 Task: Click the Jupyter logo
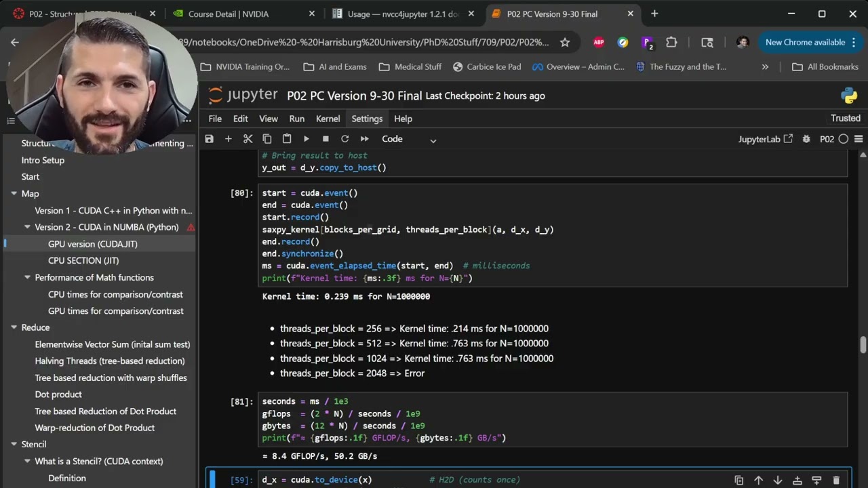point(243,95)
